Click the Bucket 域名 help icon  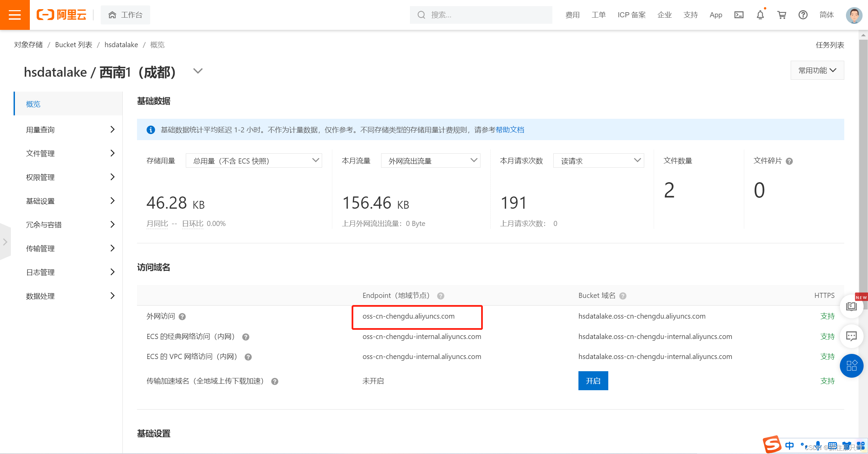pyautogui.click(x=623, y=296)
